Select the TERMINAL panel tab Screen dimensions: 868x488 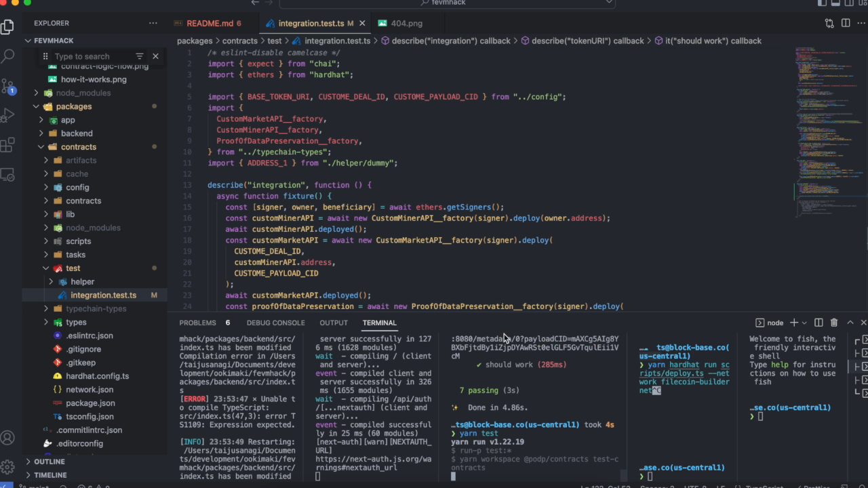pyautogui.click(x=379, y=323)
